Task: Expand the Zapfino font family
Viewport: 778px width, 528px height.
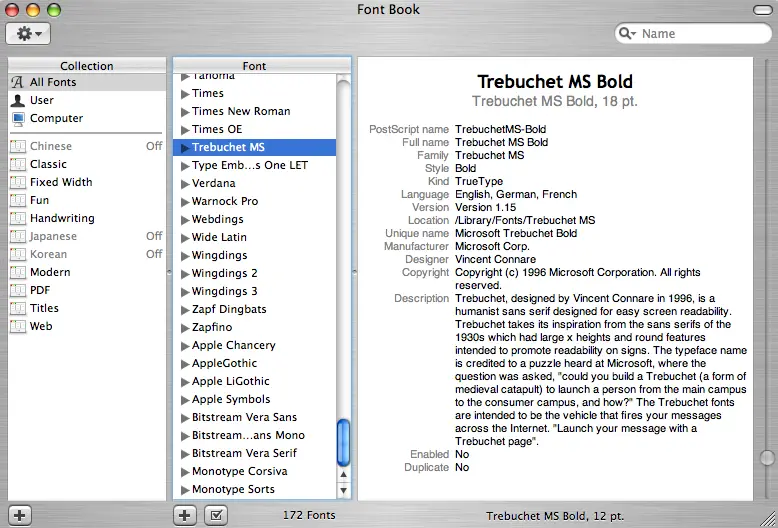Action: [x=185, y=328]
